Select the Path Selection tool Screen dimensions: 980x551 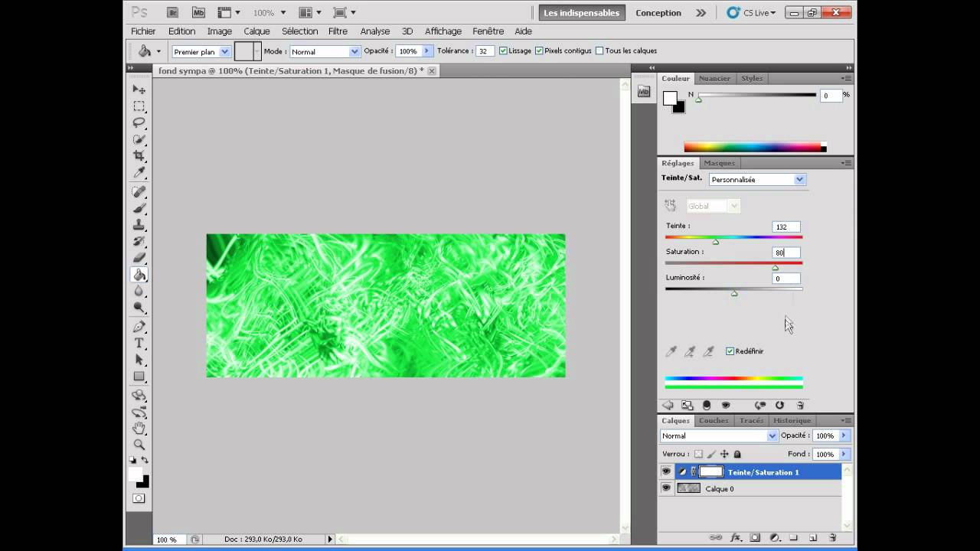click(139, 360)
